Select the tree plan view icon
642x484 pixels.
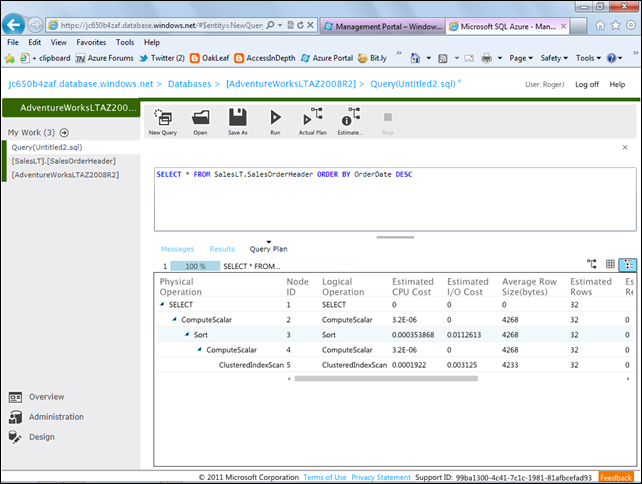coord(628,265)
